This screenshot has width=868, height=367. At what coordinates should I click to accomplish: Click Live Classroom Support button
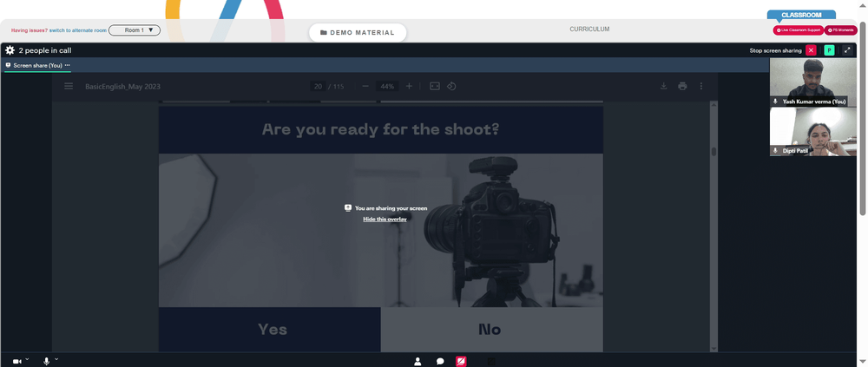coord(799,30)
